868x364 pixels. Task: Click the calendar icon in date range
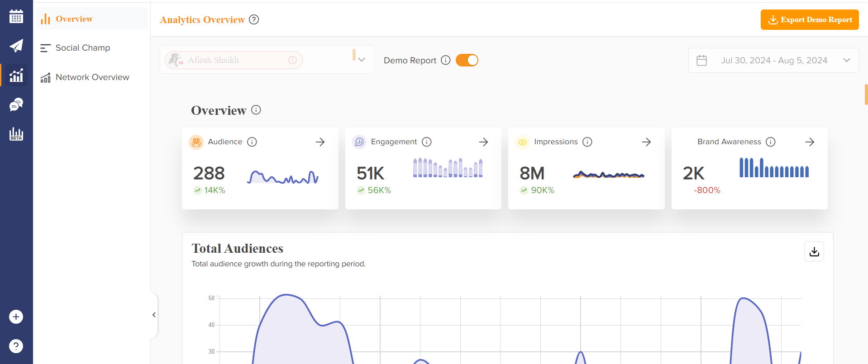point(701,60)
